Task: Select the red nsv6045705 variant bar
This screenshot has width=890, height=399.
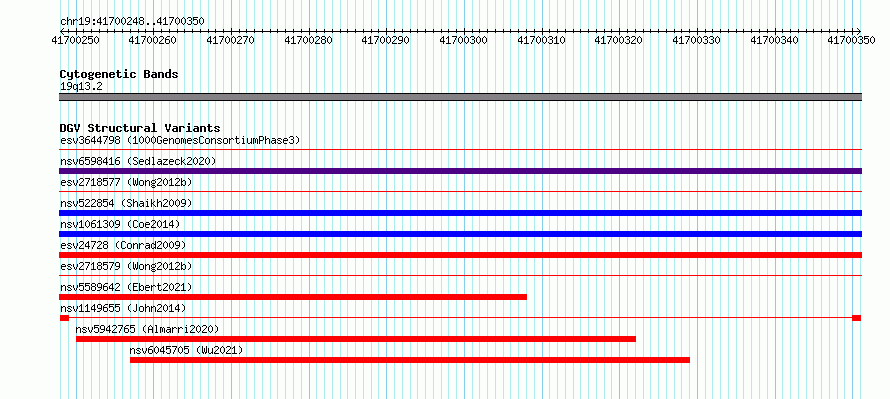Action: point(410,360)
